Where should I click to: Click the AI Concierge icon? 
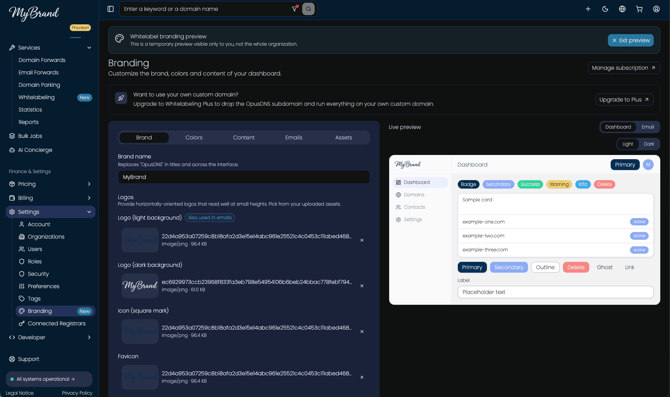coord(12,150)
